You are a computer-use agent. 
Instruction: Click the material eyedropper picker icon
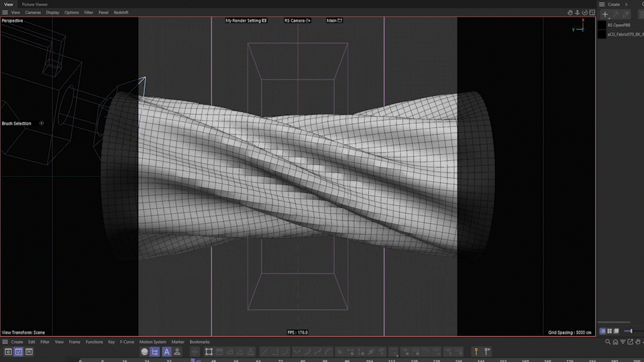click(625, 14)
